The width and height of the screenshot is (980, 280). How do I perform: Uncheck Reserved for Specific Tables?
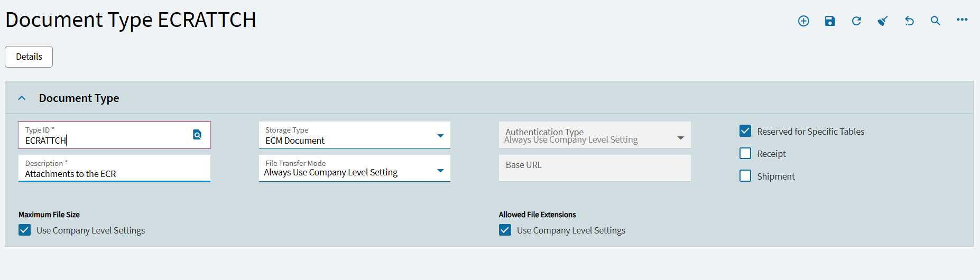click(x=745, y=131)
